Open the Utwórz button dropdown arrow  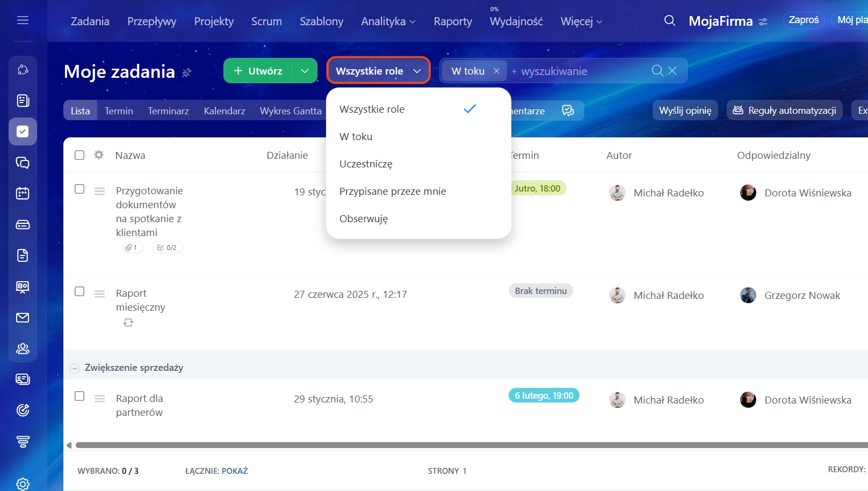pyautogui.click(x=305, y=71)
